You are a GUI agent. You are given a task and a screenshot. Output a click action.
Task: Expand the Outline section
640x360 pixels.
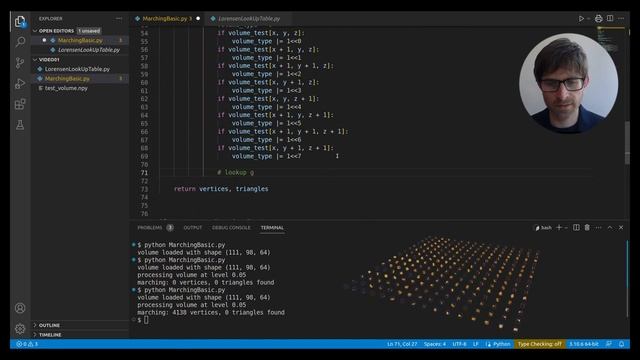coord(49,325)
